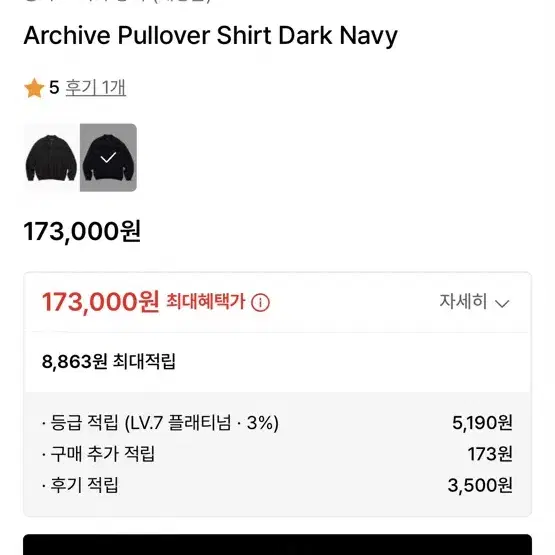Image resolution: width=555 pixels, height=555 pixels.
Task: Expand details with the 자세히 chevron arrow
Action: point(502,303)
